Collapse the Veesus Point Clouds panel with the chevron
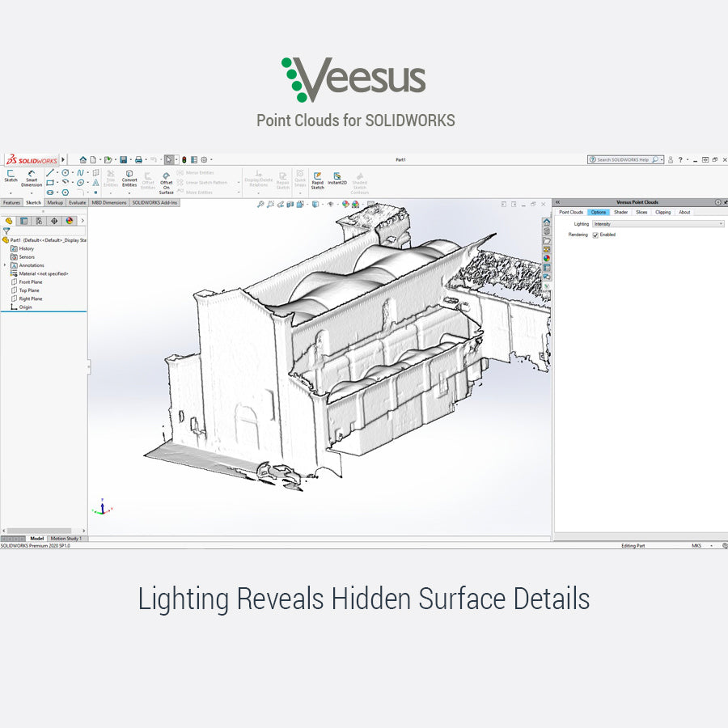 tap(559, 201)
